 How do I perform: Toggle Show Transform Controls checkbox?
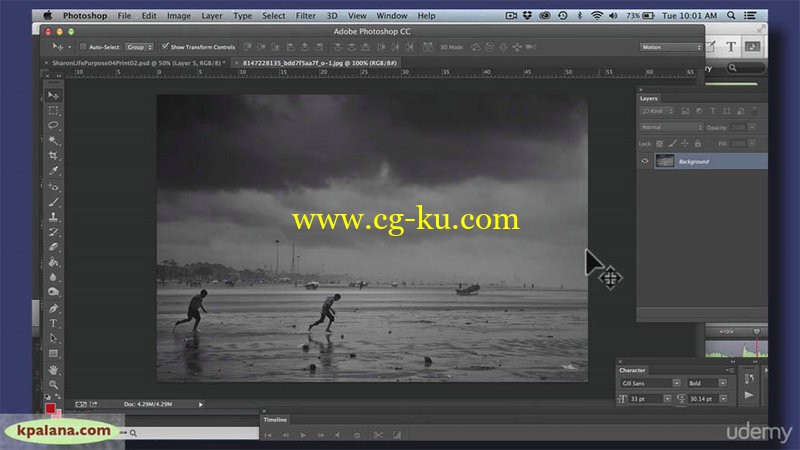pos(165,46)
